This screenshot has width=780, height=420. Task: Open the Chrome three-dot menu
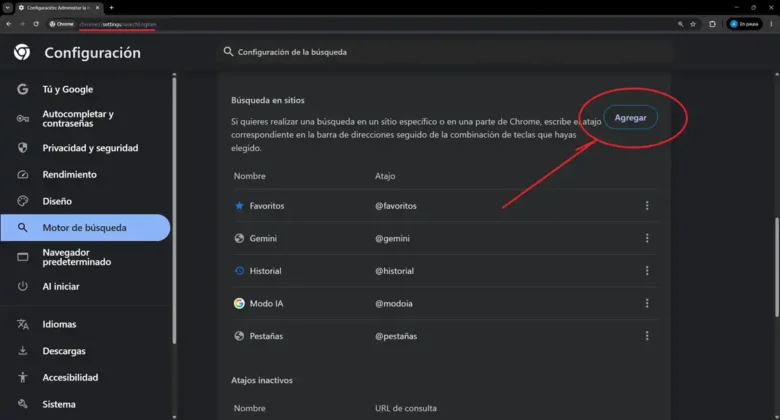click(772, 24)
